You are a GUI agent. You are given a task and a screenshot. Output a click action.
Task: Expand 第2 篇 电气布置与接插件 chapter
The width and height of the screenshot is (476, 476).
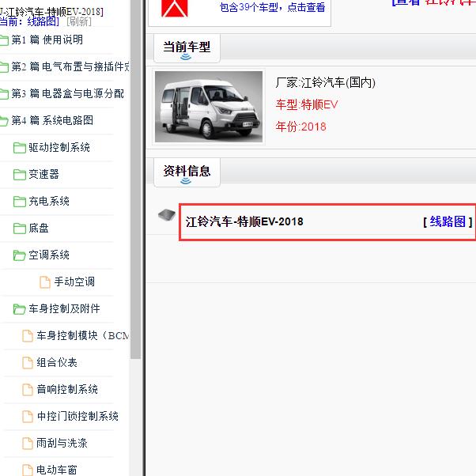tap(70, 66)
